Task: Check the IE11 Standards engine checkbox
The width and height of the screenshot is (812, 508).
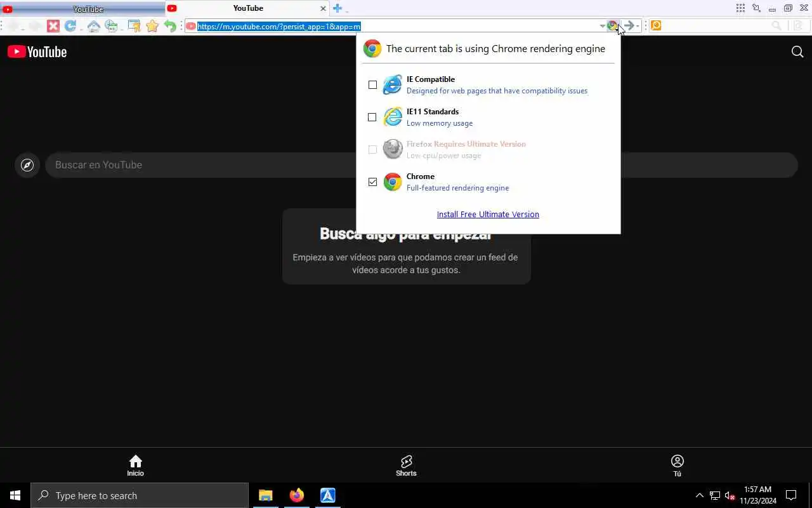Action: tap(372, 117)
